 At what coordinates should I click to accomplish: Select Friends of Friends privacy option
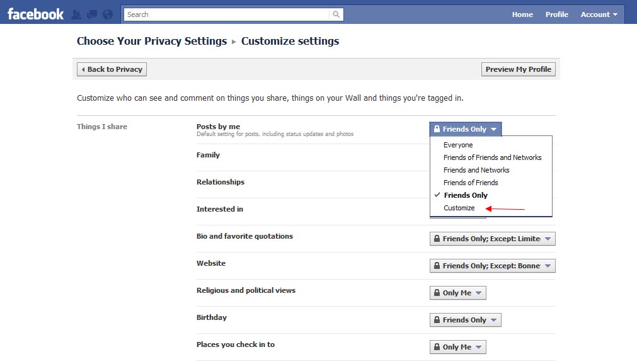coord(469,183)
